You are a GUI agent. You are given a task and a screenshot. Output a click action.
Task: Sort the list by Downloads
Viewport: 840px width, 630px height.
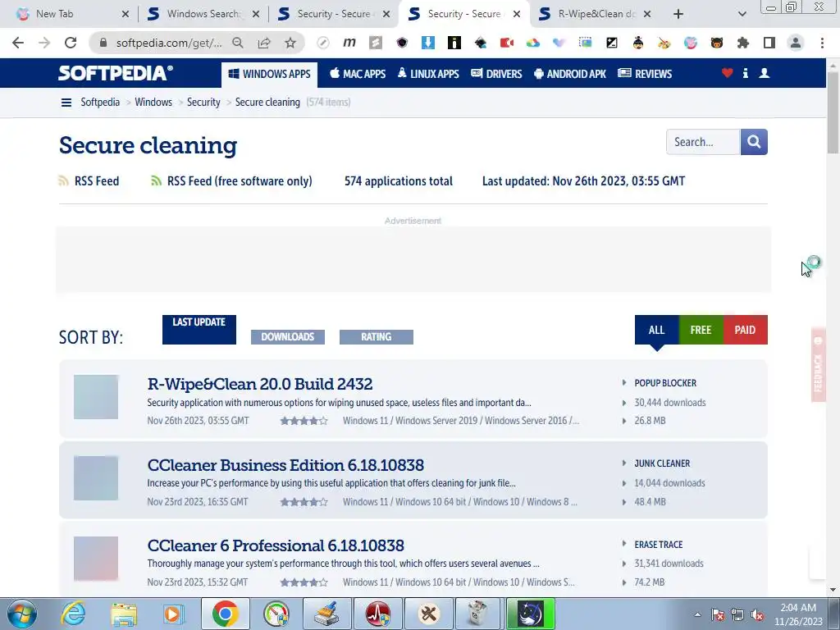[288, 337]
